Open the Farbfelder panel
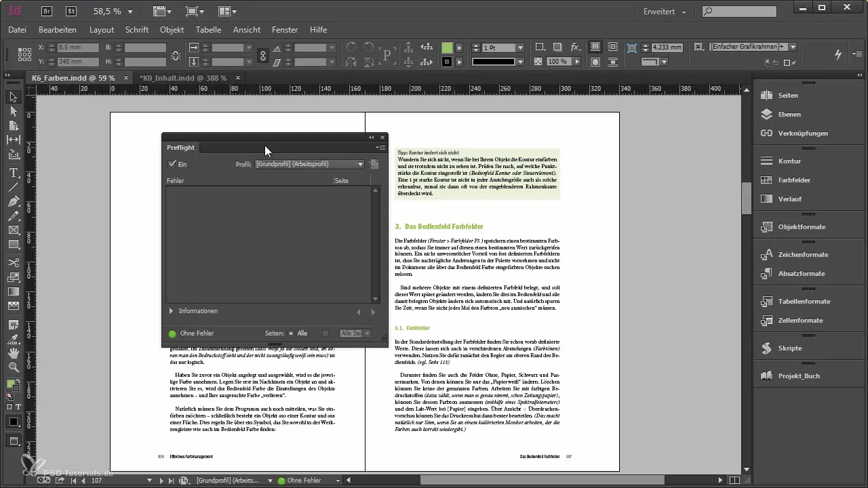This screenshot has width=868, height=488. pyautogui.click(x=795, y=180)
